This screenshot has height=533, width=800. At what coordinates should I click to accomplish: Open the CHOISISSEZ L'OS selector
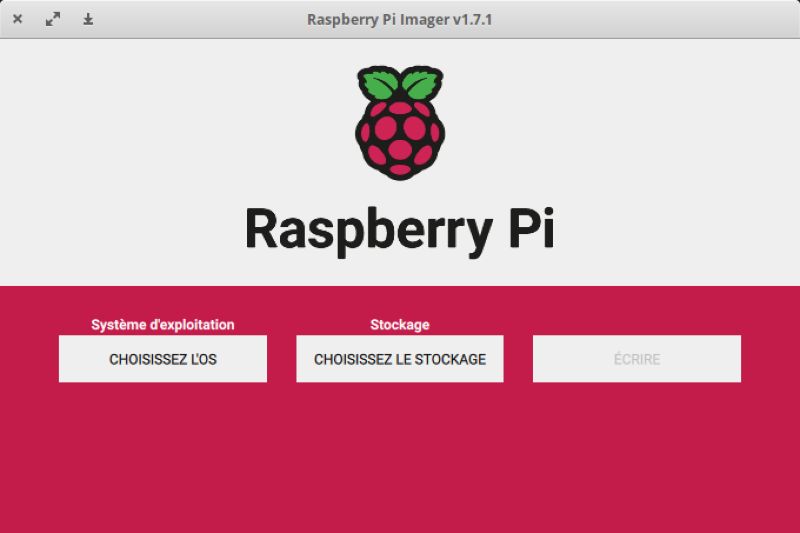point(163,359)
